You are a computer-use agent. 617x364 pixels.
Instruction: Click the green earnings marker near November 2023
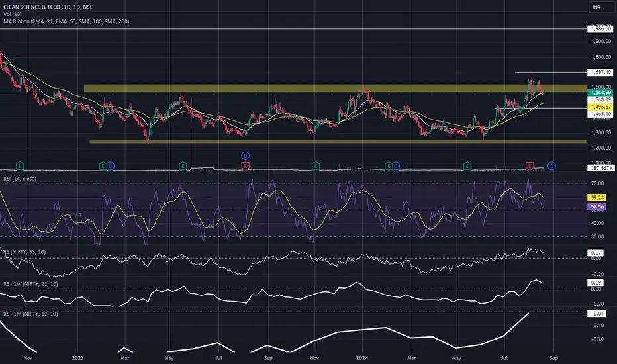316,167
